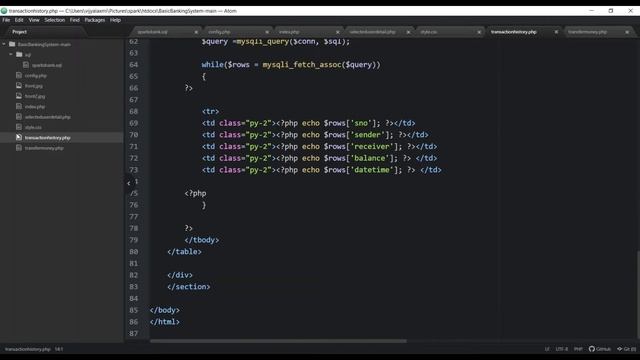Open front2.jpg image in tree view

click(35, 96)
